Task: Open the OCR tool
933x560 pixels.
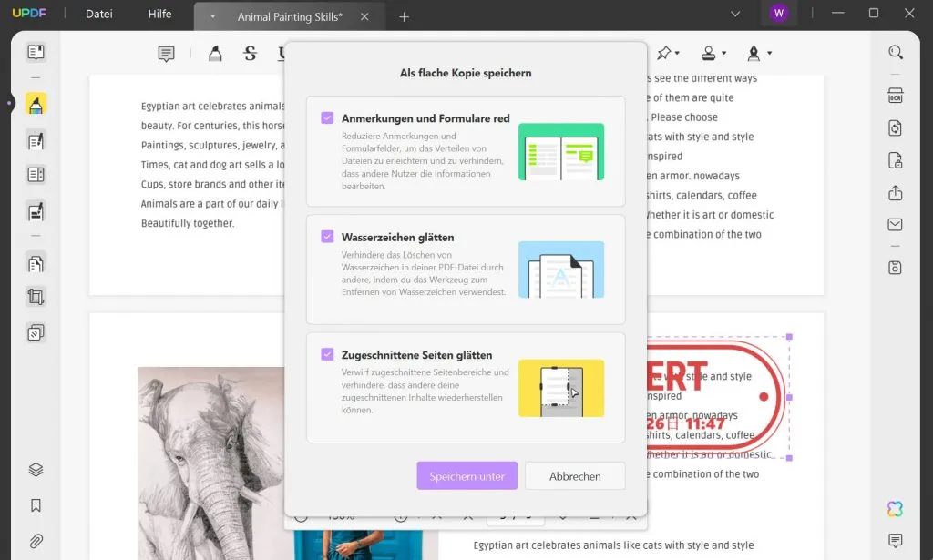Action: [x=895, y=95]
